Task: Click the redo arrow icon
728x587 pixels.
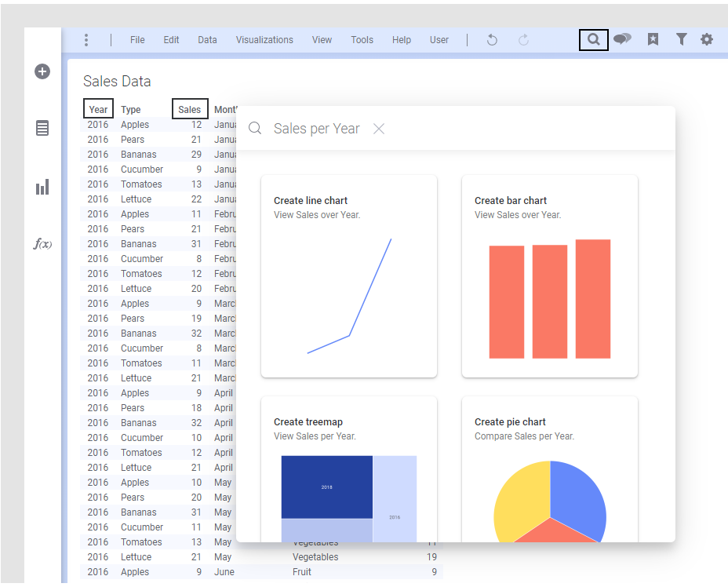Action: pyautogui.click(x=523, y=40)
